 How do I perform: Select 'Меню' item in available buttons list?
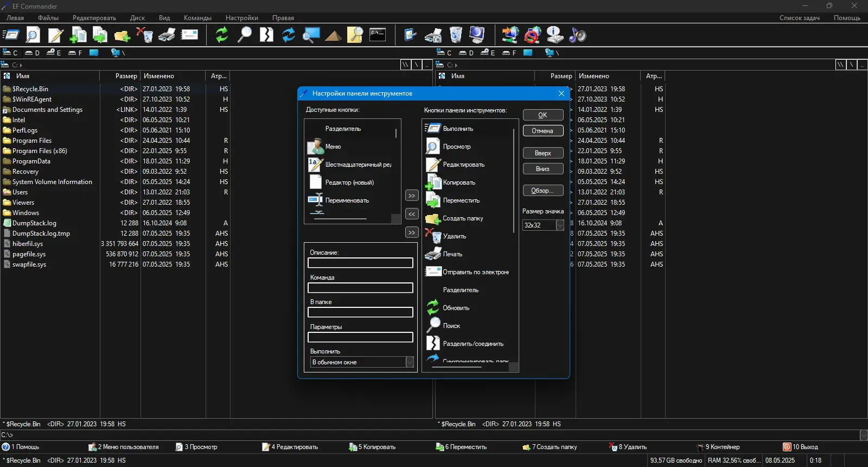pyautogui.click(x=333, y=147)
